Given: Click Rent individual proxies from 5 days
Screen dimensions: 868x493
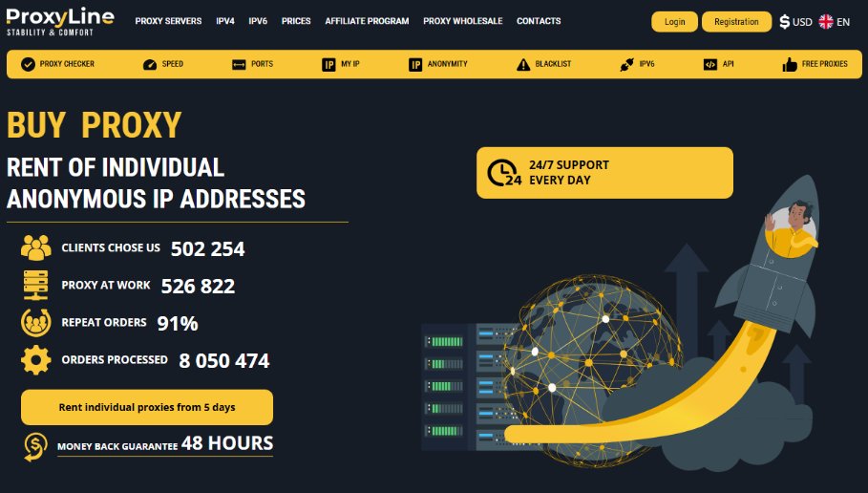Looking at the screenshot, I should pos(147,407).
